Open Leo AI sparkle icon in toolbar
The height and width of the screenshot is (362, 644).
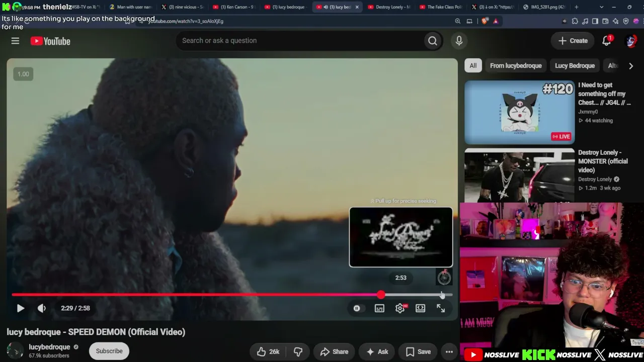(616, 21)
